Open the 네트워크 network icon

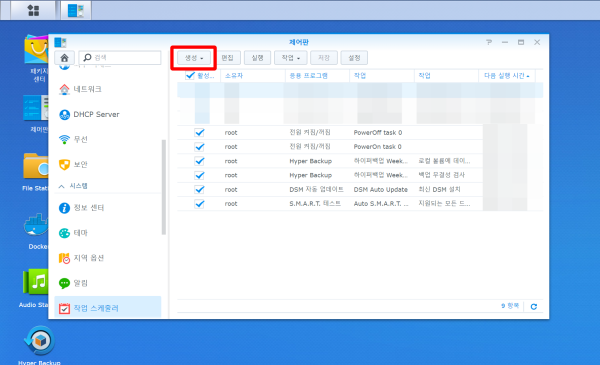coord(64,89)
